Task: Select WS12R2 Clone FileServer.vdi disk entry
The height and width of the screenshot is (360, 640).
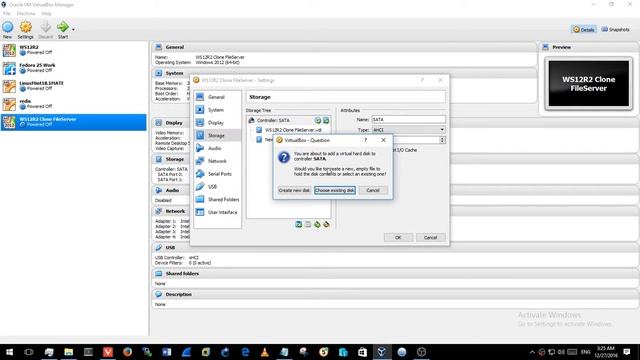Action: pyautogui.click(x=293, y=130)
